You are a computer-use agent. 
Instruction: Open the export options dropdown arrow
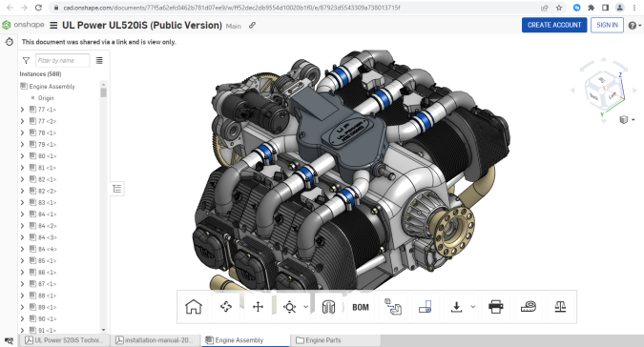(472, 307)
